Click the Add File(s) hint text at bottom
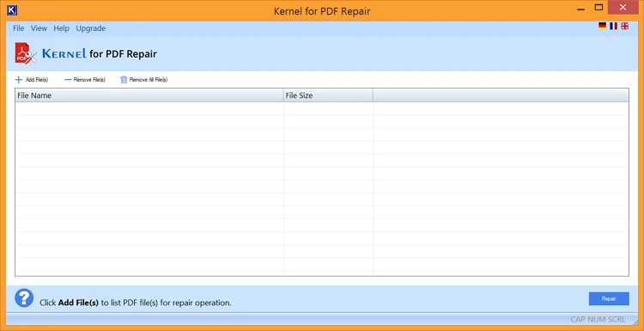This screenshot has height=331, width=644. pos(136,303)
